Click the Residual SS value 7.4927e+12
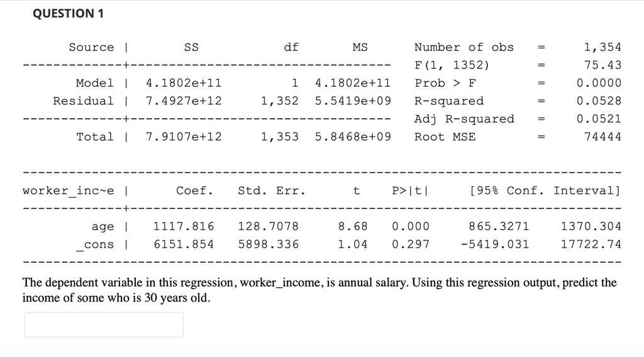This screenshot has height=357, width=644. pyautogui.click(x=184, y=101)
